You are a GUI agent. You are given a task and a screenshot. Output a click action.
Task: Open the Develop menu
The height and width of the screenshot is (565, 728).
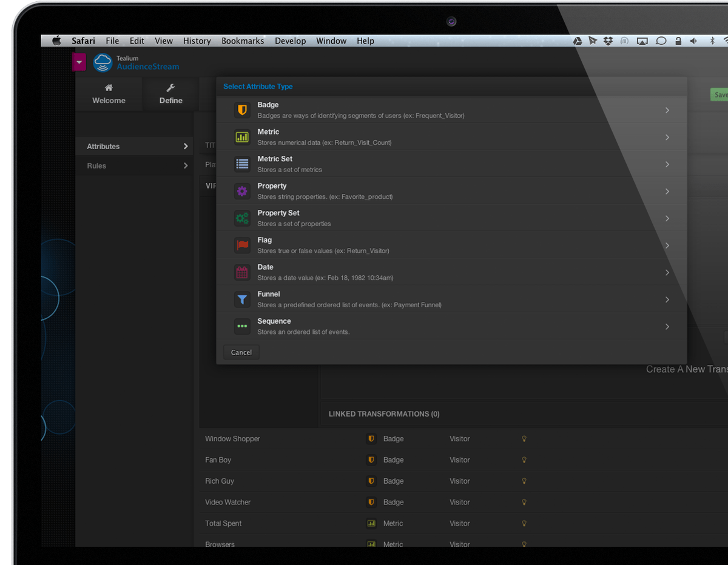[291, 41]
